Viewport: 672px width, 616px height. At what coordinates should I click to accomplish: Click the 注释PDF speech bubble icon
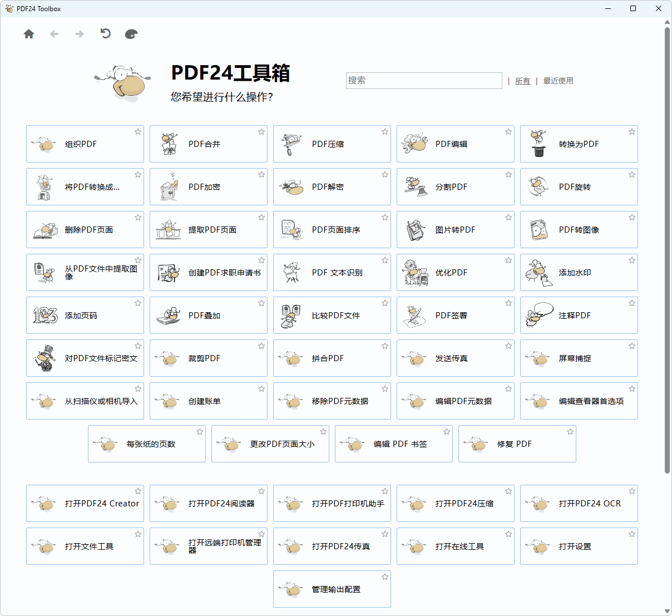[538, 316]
